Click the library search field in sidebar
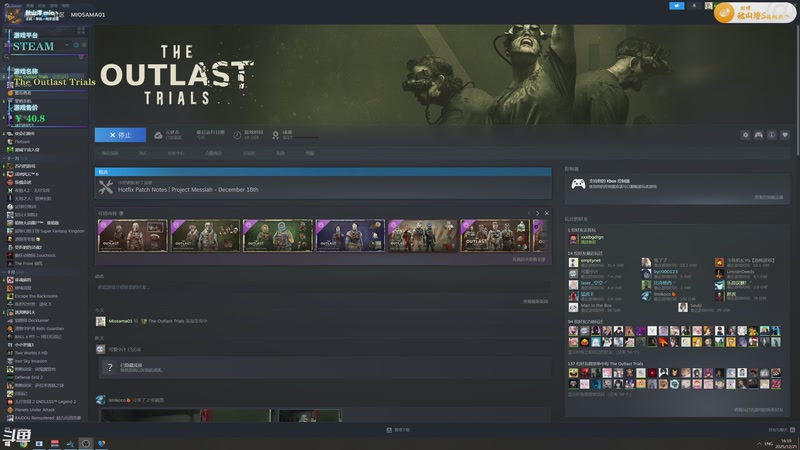Viewport: 800px width, 450px height. [43, 57]
